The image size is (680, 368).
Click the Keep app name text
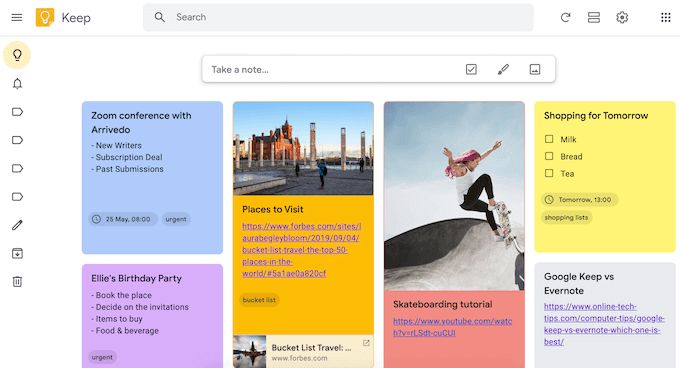[x=76, y=18]
